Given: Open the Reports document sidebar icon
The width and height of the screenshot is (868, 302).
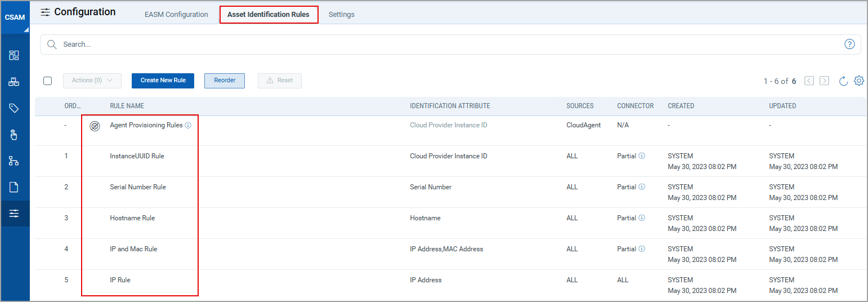Looking at the screenshot, I should click(14, 188).
